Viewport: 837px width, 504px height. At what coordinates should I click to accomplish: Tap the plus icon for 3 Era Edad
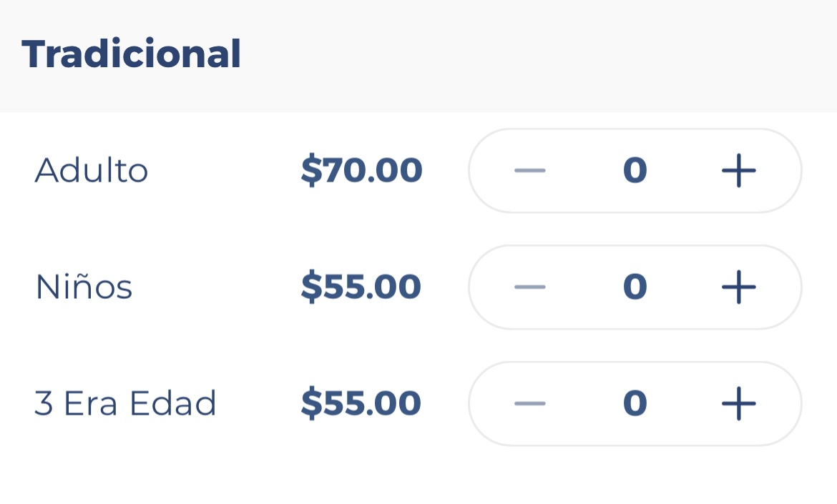tap(738, 404)
